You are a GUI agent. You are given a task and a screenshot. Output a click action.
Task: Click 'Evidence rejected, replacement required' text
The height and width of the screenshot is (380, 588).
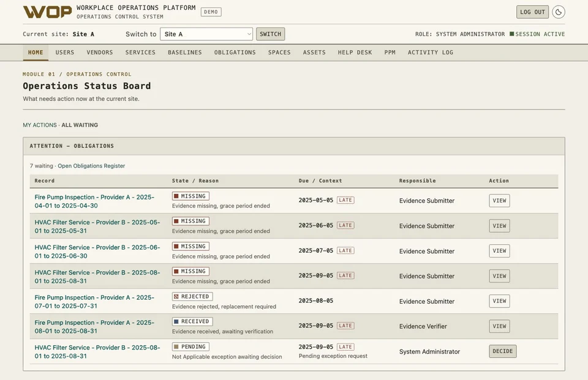pos(224,307)
